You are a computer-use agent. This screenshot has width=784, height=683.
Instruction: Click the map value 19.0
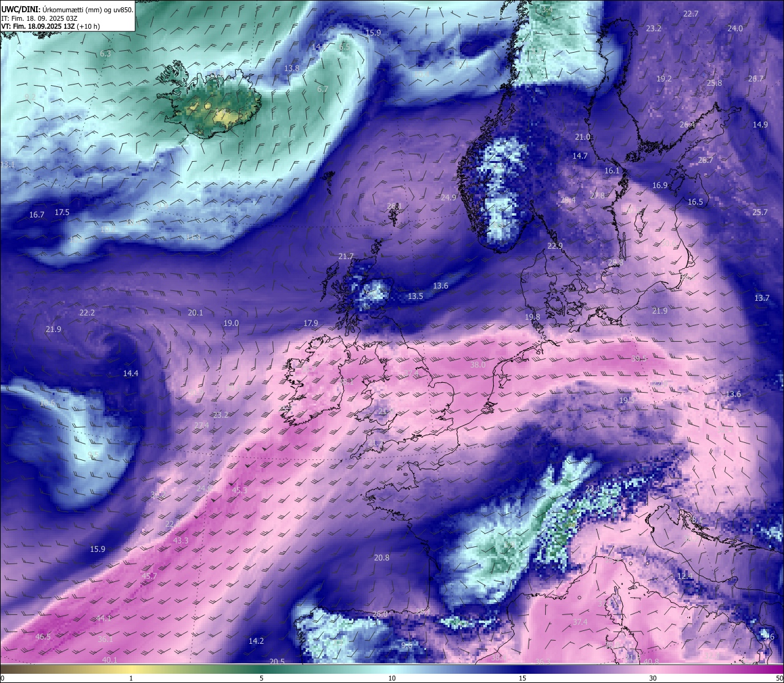coord(231,323)
